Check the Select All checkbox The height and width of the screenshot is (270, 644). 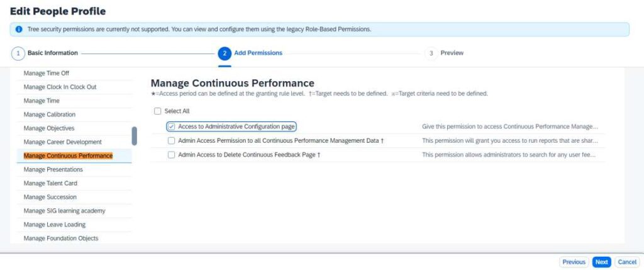[157, 111]
